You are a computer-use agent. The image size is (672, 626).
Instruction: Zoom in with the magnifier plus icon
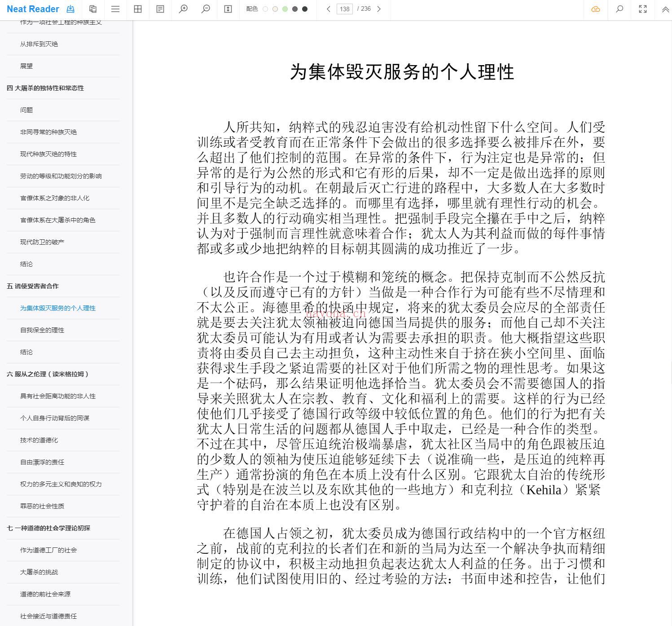tap(183, 9)
